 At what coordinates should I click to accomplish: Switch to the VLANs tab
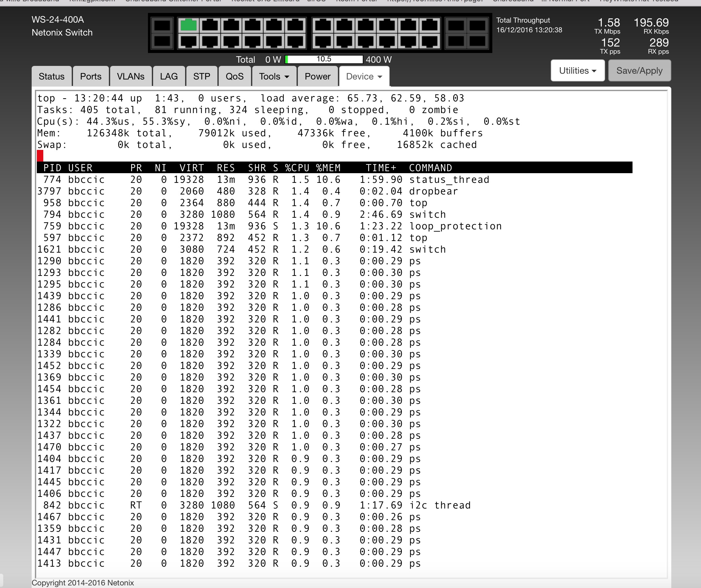point(131,77)
